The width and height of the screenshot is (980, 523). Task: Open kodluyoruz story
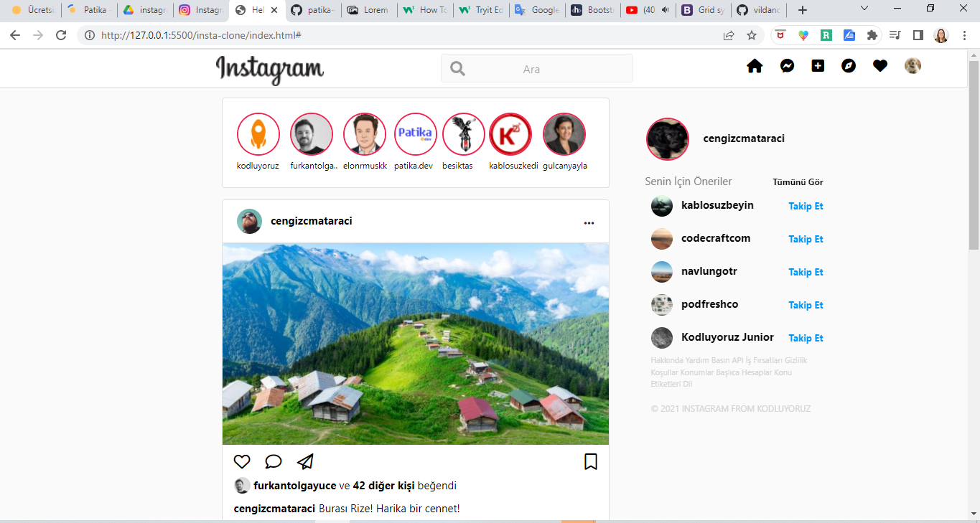pyautogui.click(x=258, y=134)
